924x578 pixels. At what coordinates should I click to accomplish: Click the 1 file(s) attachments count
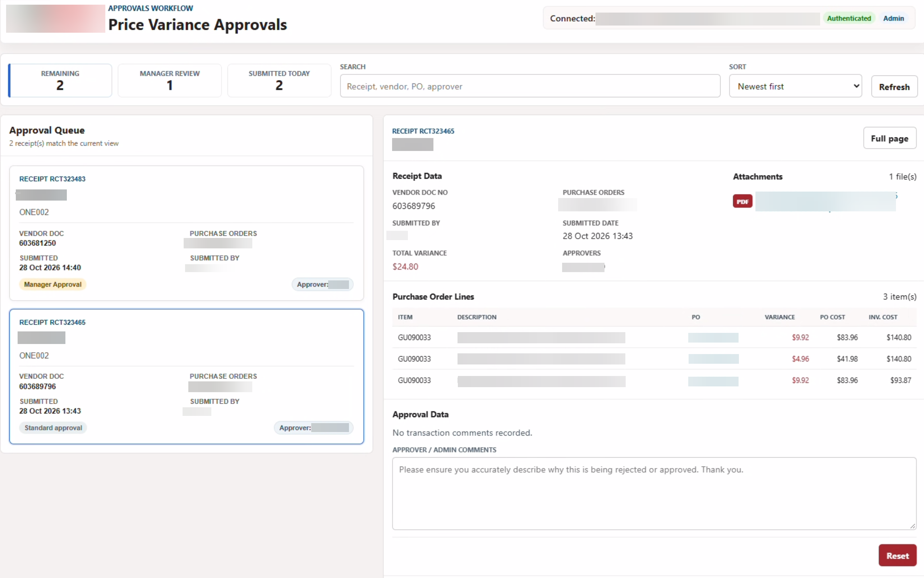tap(902, 176)
